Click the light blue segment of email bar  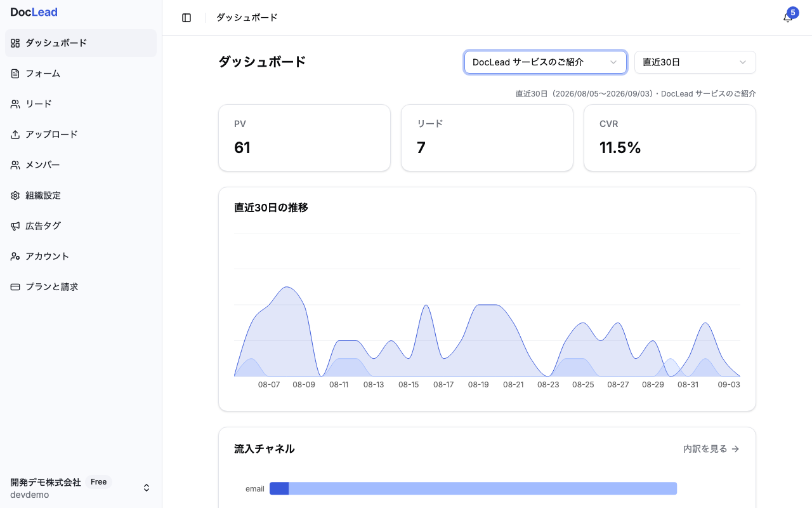coord(483,488)
